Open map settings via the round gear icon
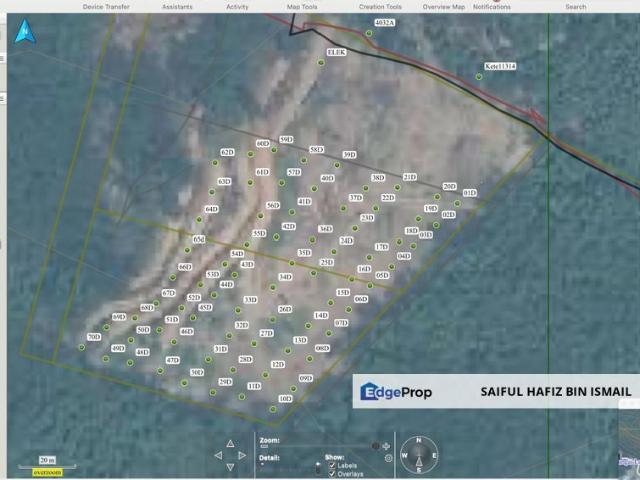This screenshot has width=640, height=480. 388,458
